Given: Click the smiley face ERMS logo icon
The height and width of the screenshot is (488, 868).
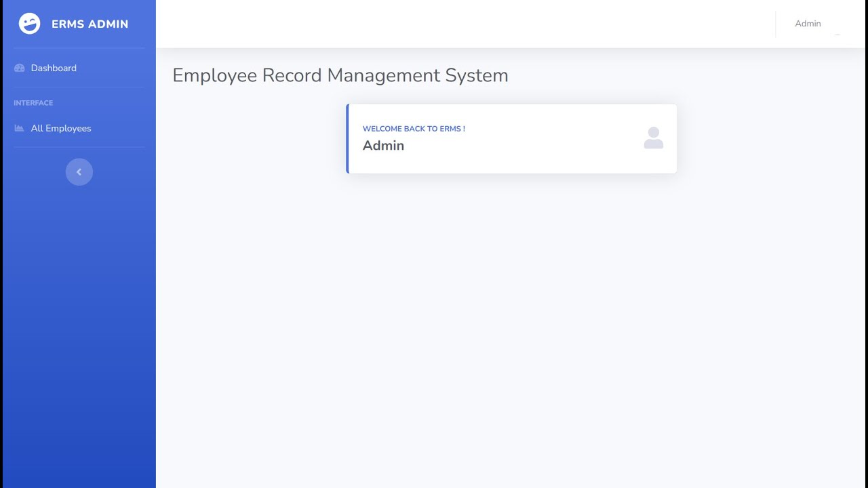Looking at the screenshot, I should pyautogui.click(x=30, y=24).
